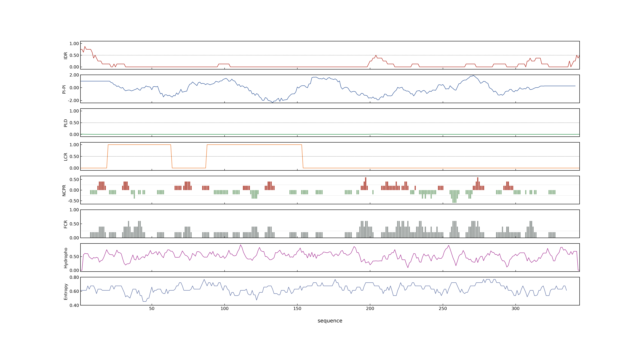Click x-axis tick label 100

(x=225, y=308)
